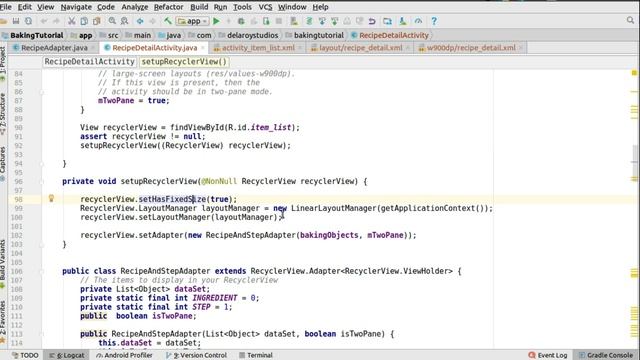
Task: Open the Run menu
Action: [x=220, y=7]
